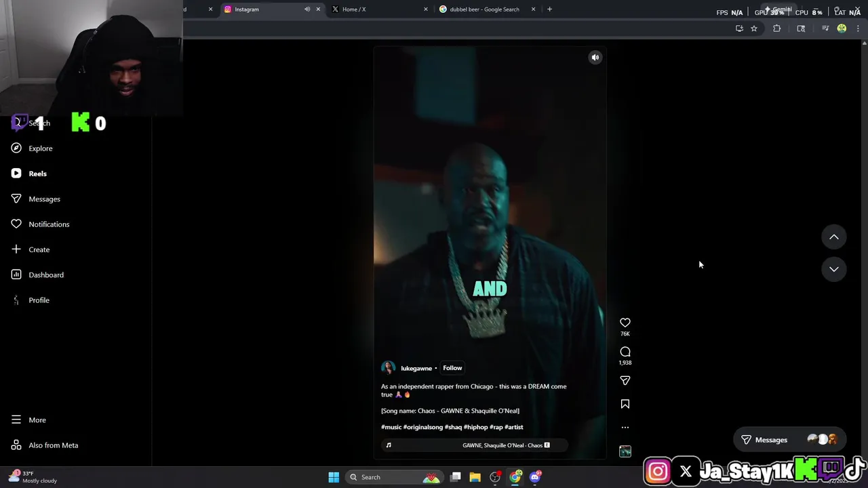
Task: Click the tab search icon in the toolbar
Action: pos(801,28)
